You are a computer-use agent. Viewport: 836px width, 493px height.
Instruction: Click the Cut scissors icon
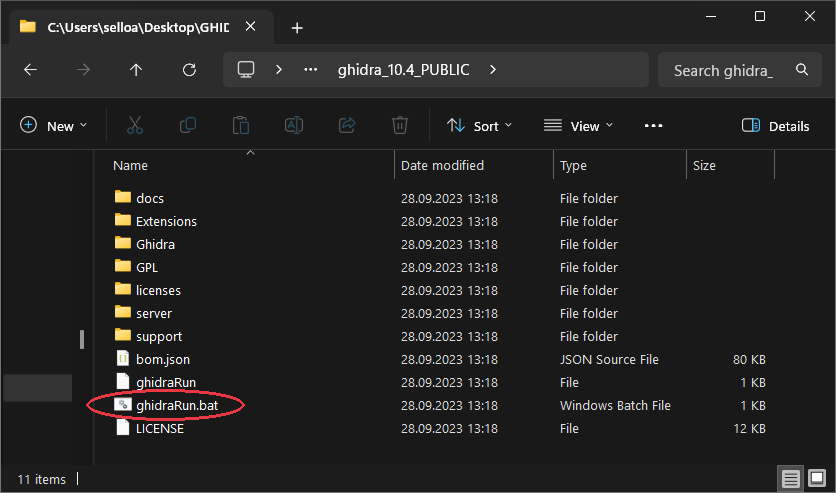click(x=135, y=126)
